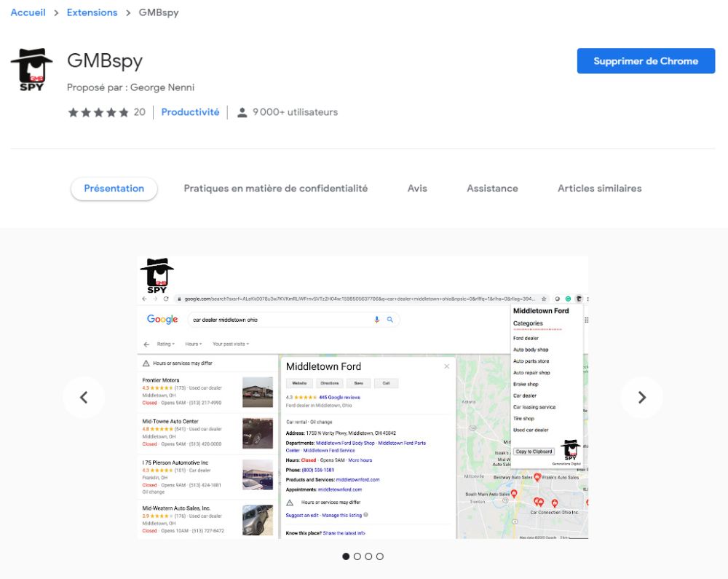Click 'Proposé par : George Nenni' text
The height and width of the screenshot is (579, 728).
point(130,87)
